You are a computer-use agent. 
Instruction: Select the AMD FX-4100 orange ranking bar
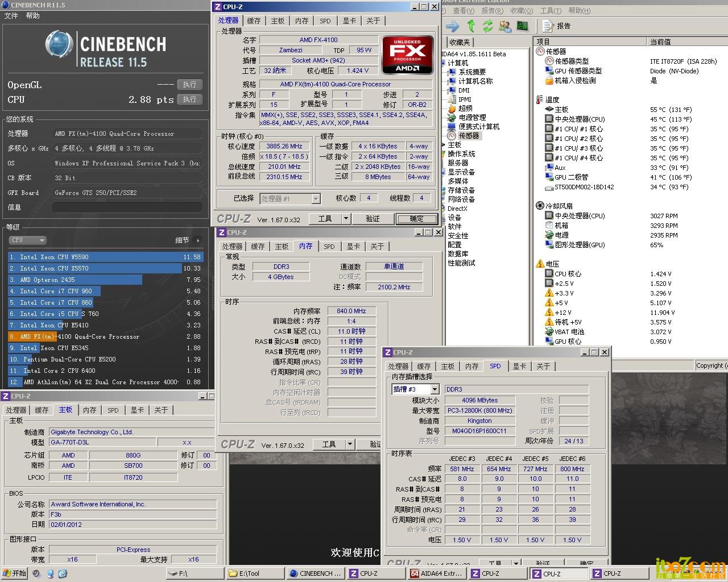[x=105, y=336]
